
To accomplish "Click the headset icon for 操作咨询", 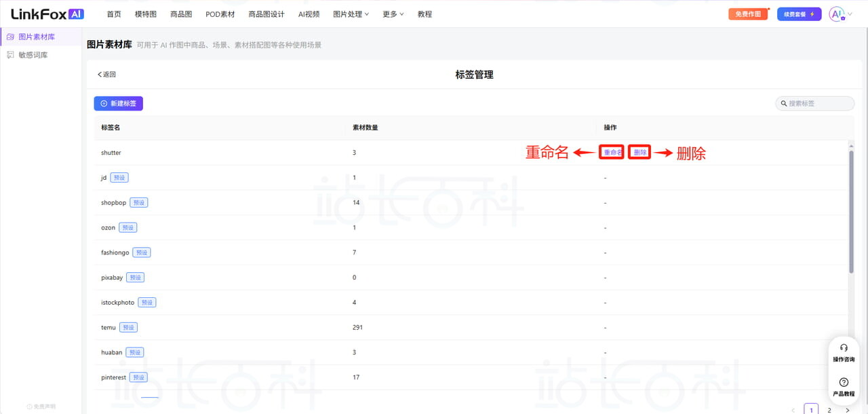I will point(844,347).
